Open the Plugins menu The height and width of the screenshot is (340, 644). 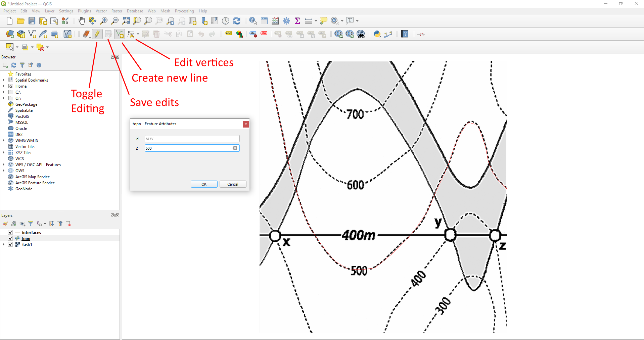pos(84,11)
